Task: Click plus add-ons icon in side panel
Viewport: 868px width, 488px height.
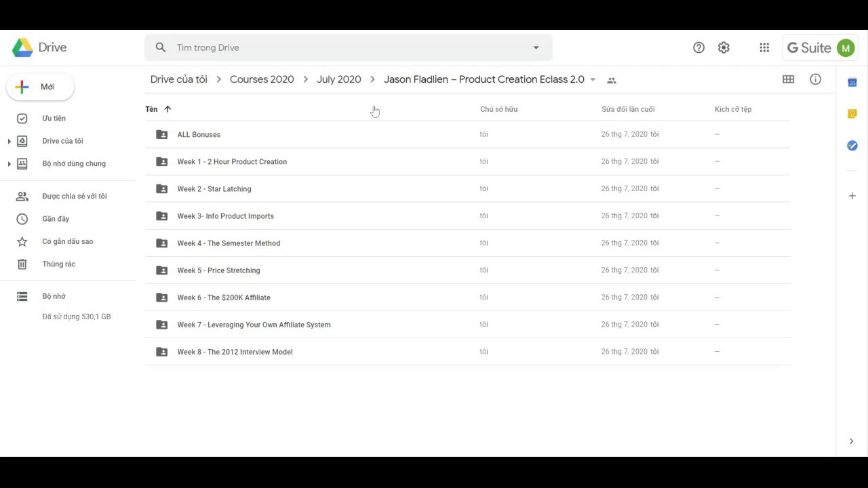Action: [852, 196]
